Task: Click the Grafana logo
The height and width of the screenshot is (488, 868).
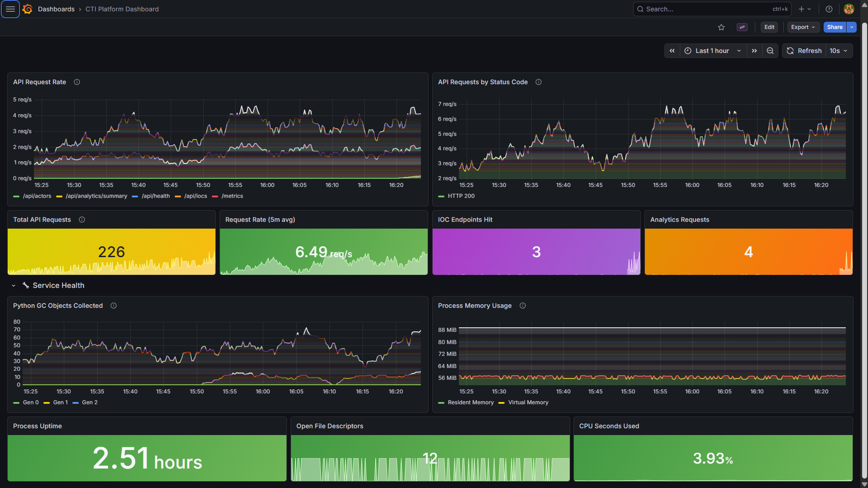Action: pos(27,9)
